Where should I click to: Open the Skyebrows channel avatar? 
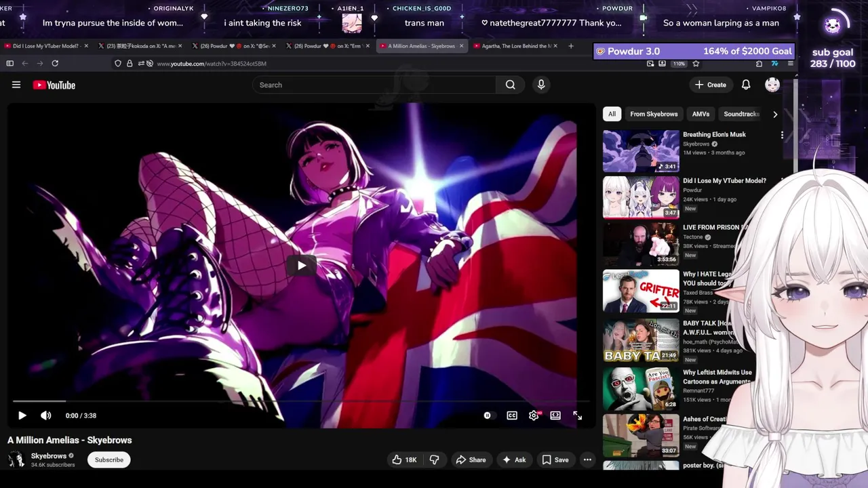click(16, 460)
